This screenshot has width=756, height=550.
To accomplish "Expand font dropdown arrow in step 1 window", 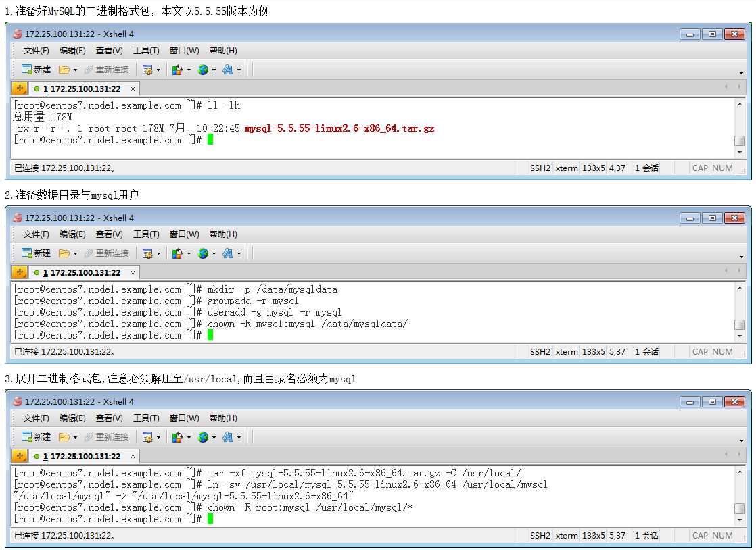I will [239, 70].
